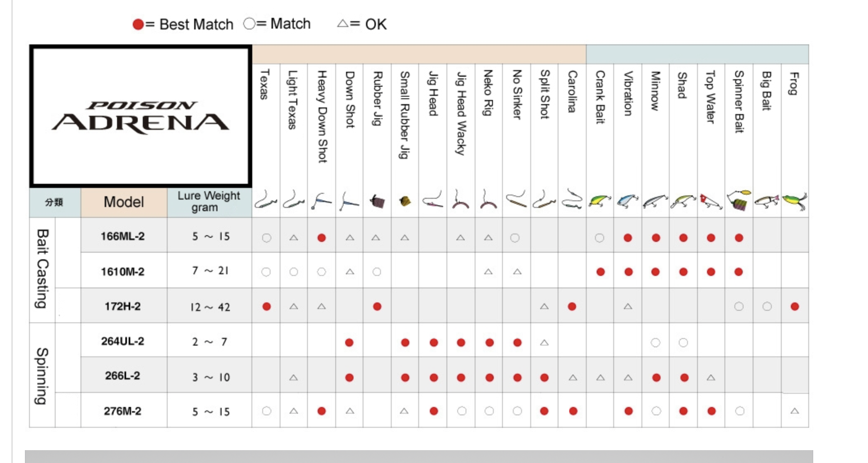Image resolution: width=868 pixels, height=463 pixels.
Task: Select the 166ML-2 model cell
Action: [123, 236]
